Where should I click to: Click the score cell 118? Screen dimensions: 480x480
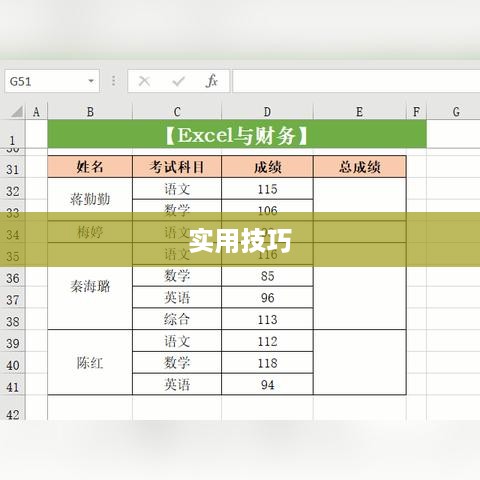click(267, 362)
